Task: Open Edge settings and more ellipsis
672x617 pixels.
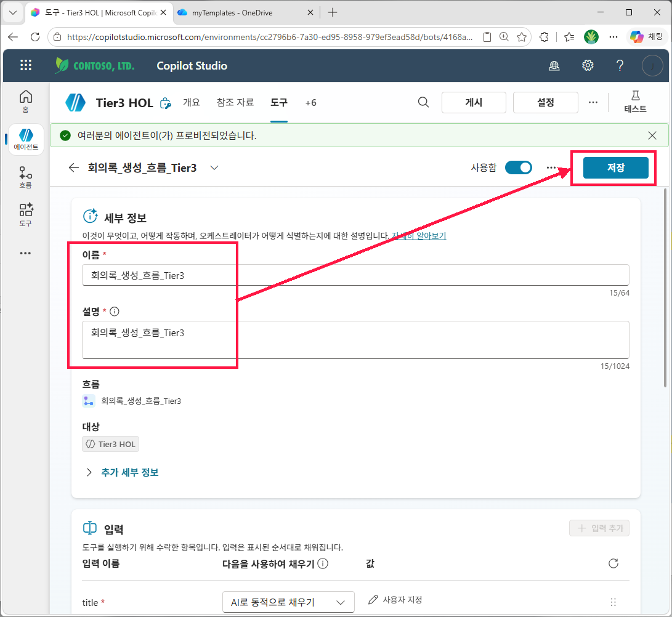Action: click(x=613, y=38)
